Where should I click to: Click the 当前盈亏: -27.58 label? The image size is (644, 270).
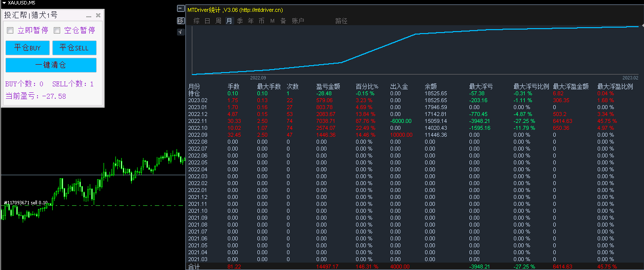click(x=36, y=96)
